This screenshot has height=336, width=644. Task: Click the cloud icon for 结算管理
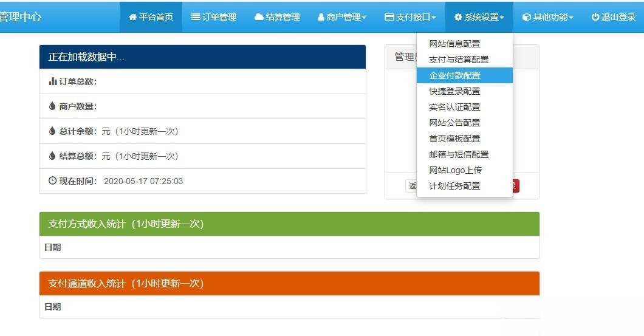coord(259,17)
